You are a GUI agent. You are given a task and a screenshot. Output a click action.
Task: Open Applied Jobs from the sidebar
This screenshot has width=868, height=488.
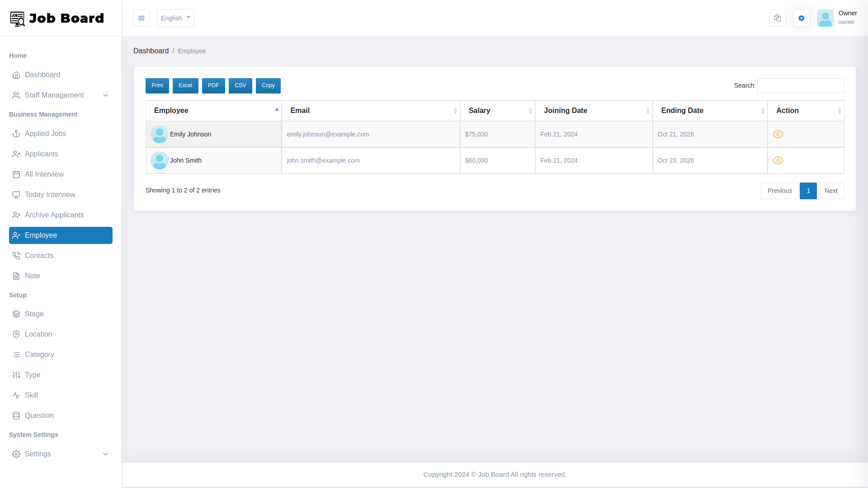pyautogui.click(x=45, y=133)
